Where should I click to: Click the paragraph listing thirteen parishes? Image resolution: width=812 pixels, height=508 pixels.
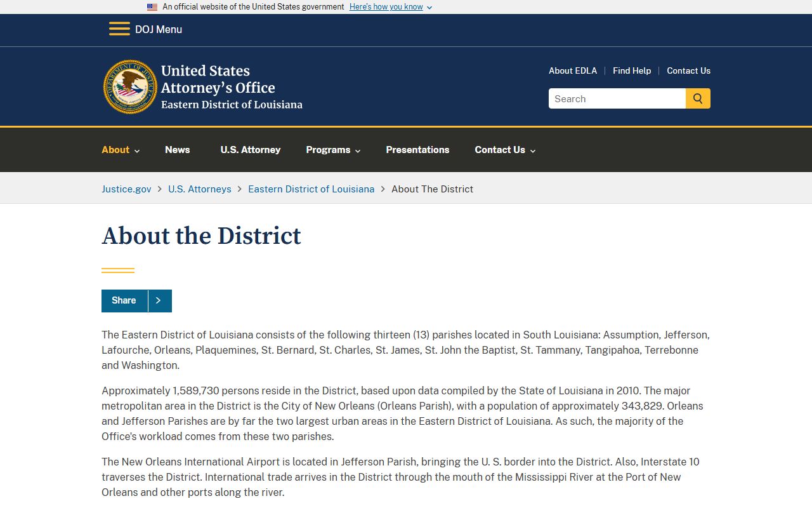(406, 350)
